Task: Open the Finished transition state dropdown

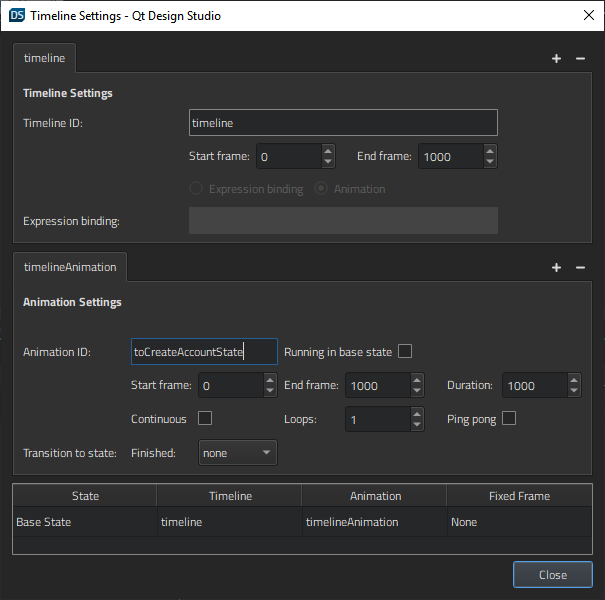Action: click(x=238, y=453)
